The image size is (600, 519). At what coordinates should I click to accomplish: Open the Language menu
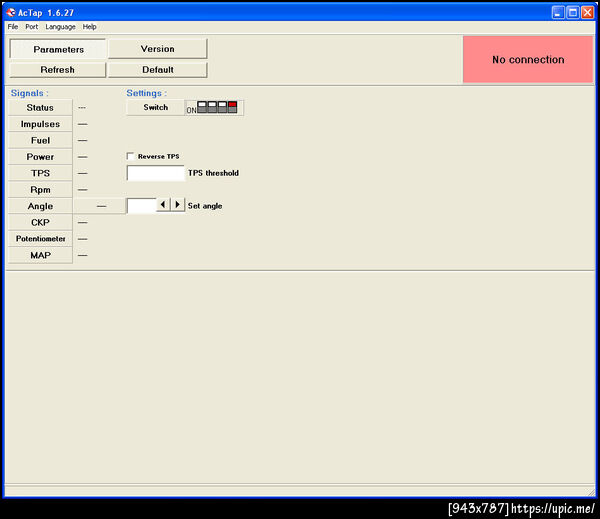(x=60, y=27)
